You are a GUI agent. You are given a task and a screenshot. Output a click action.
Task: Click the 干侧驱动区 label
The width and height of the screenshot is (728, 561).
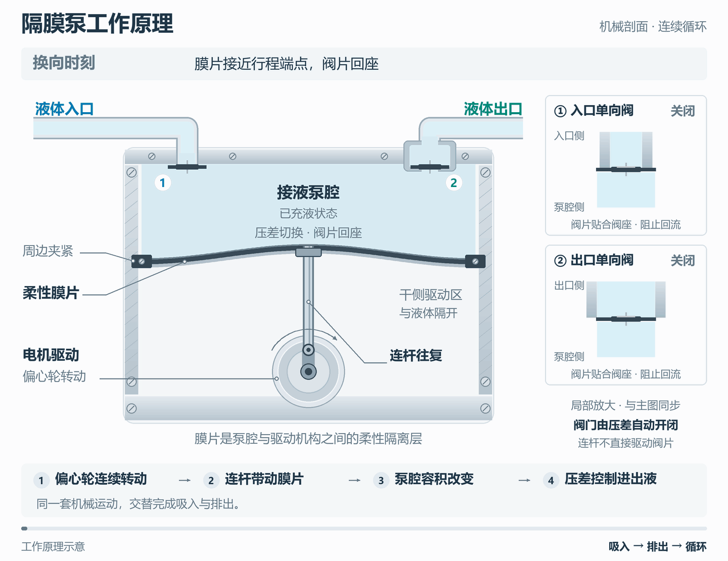click(431, 295)
